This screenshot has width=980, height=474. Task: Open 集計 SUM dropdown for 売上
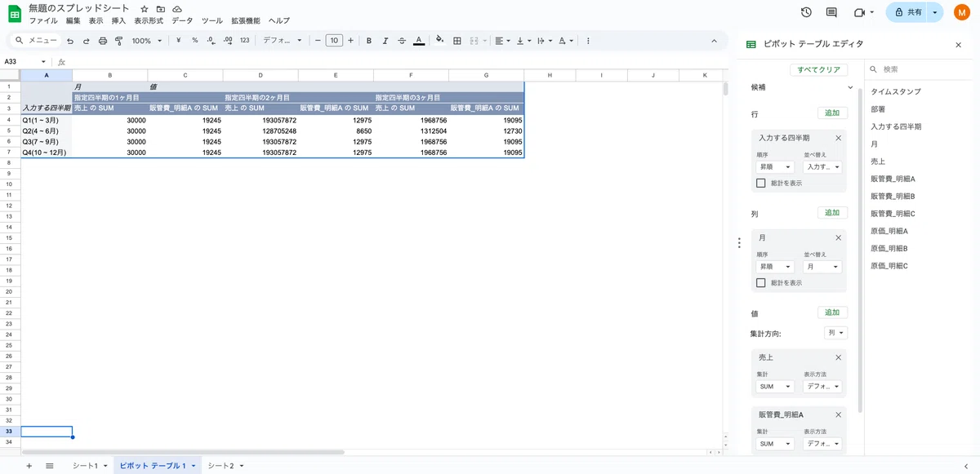775,387
